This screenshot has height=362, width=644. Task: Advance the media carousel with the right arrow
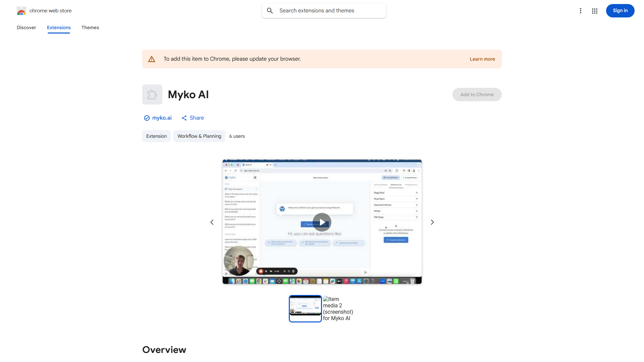point(432,222)
